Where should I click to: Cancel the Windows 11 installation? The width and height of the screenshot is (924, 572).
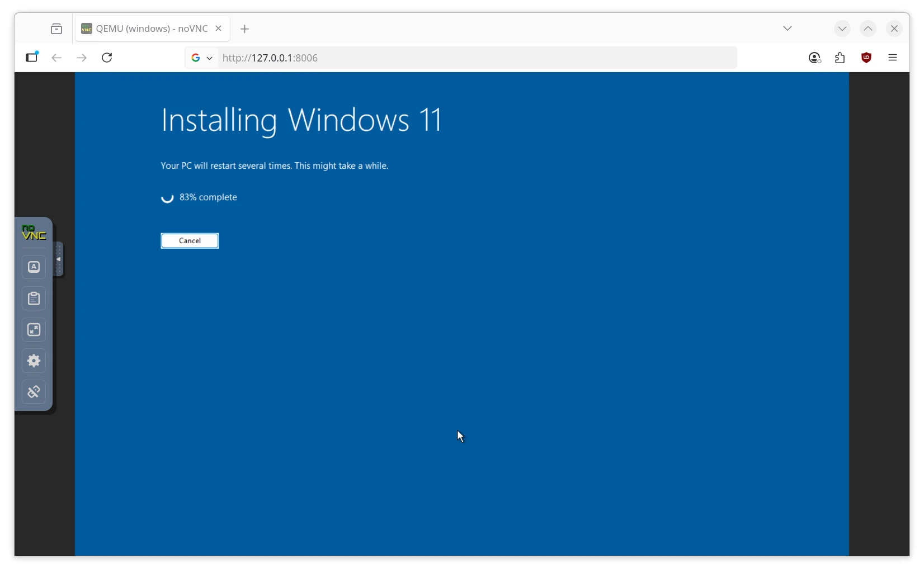(x=190, y=241)
